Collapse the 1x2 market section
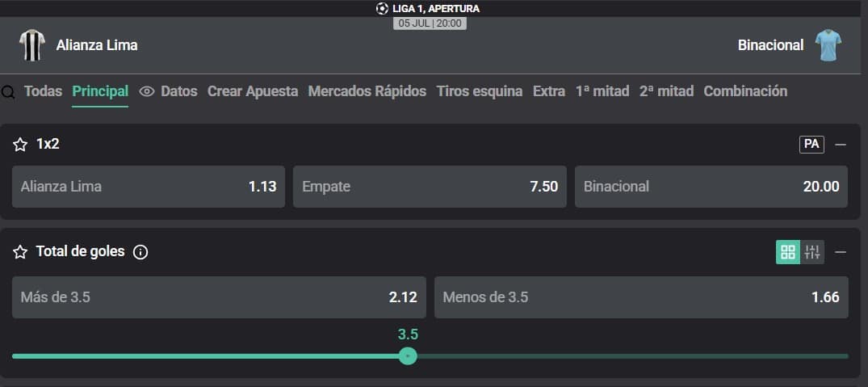 [x=841, y=145]
